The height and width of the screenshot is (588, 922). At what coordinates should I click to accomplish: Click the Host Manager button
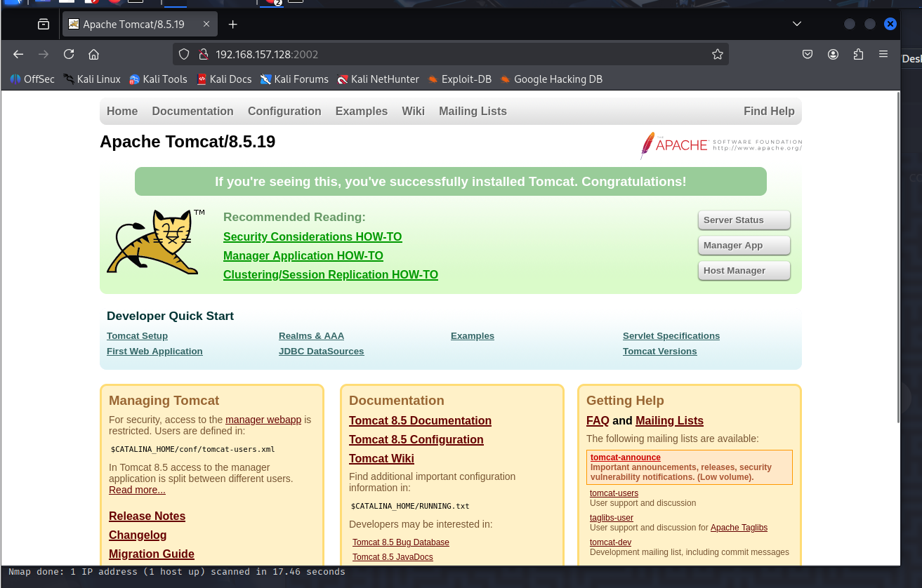744,270
